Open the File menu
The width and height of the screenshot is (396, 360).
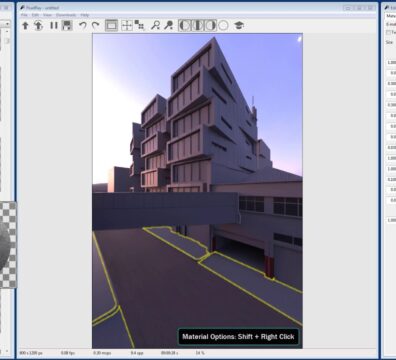[x=24, y=15]
